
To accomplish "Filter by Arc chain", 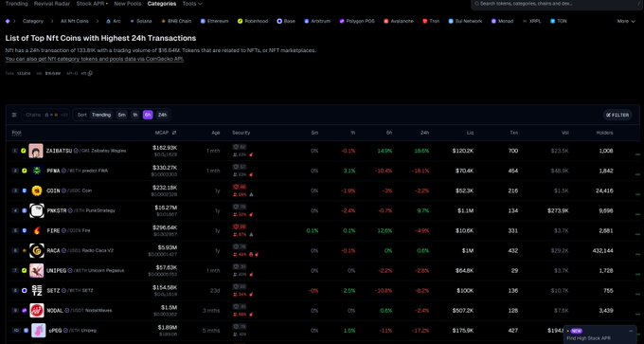I will (114, 21).
